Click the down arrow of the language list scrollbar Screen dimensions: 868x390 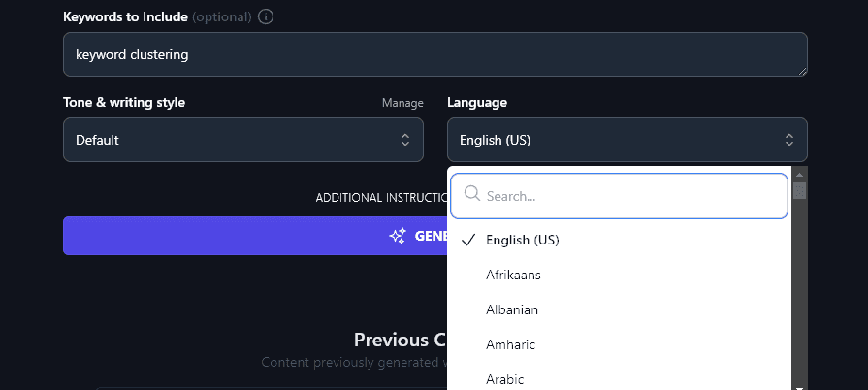point(799,385)
